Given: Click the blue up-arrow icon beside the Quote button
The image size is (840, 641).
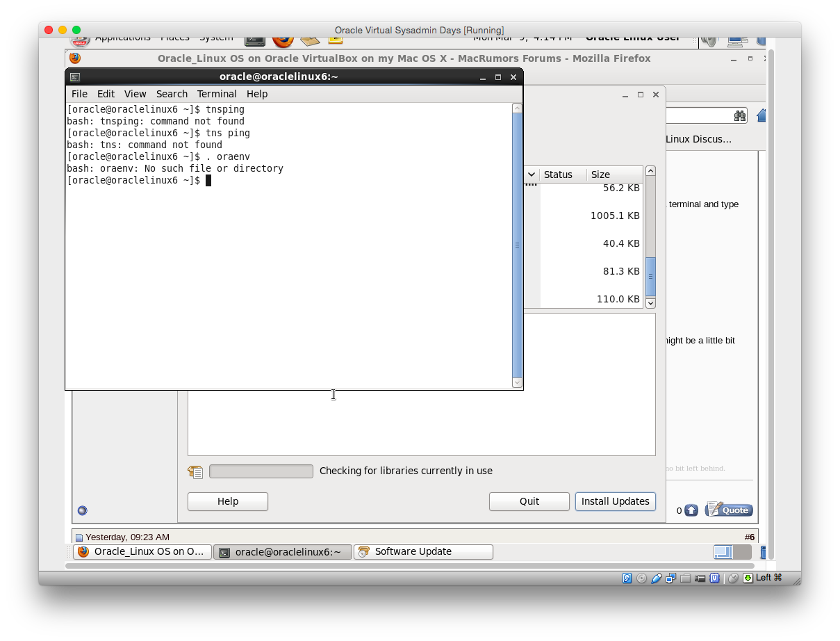Looking at the screenshot, I should click(x=691, y=510).
